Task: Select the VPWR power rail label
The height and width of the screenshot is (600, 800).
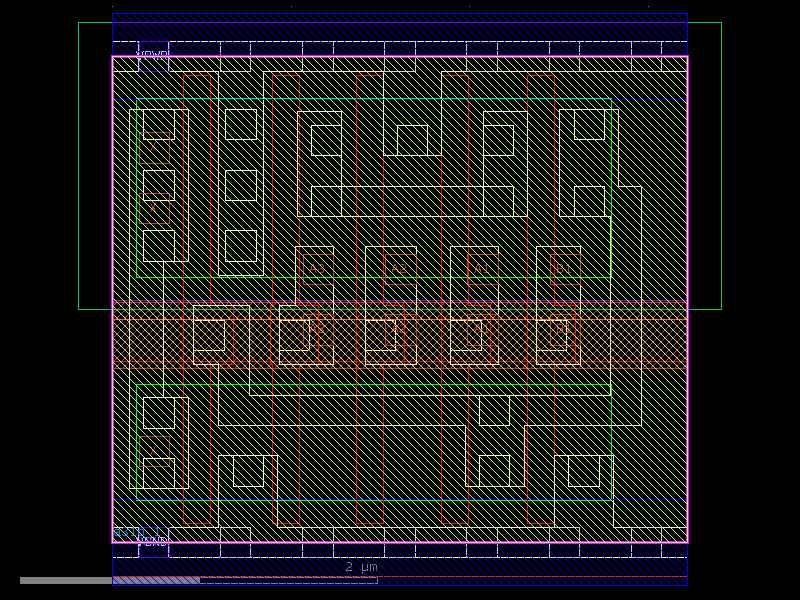Action: 149,51
